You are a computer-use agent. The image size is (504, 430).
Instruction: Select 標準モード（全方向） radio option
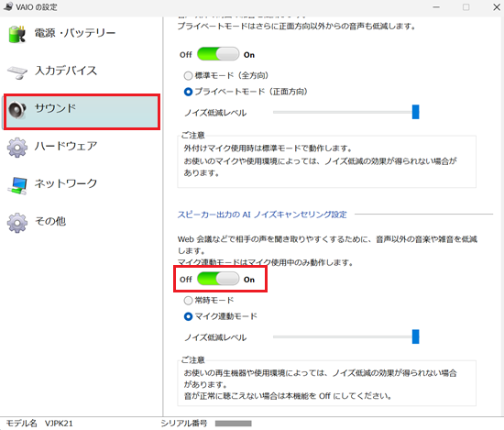tap(188, 75)
